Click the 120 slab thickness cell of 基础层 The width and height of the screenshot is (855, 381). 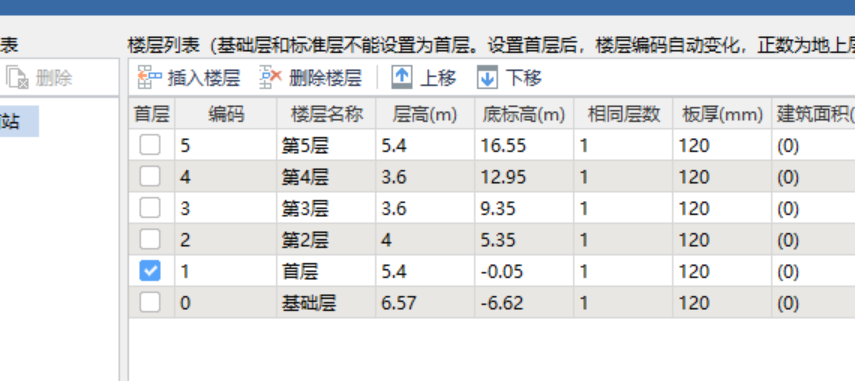(x=722, y=303)
